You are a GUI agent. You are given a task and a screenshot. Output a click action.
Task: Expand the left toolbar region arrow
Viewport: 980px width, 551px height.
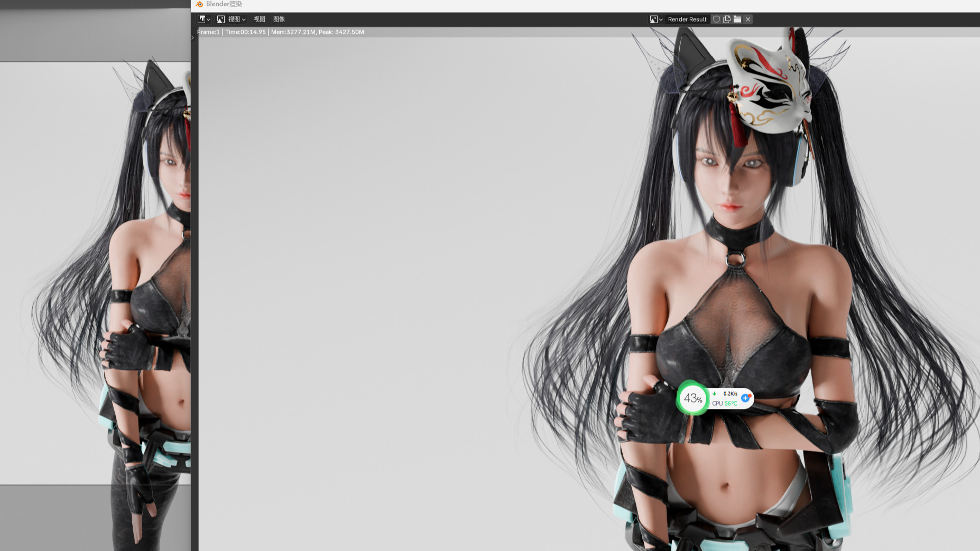[193, 38]
